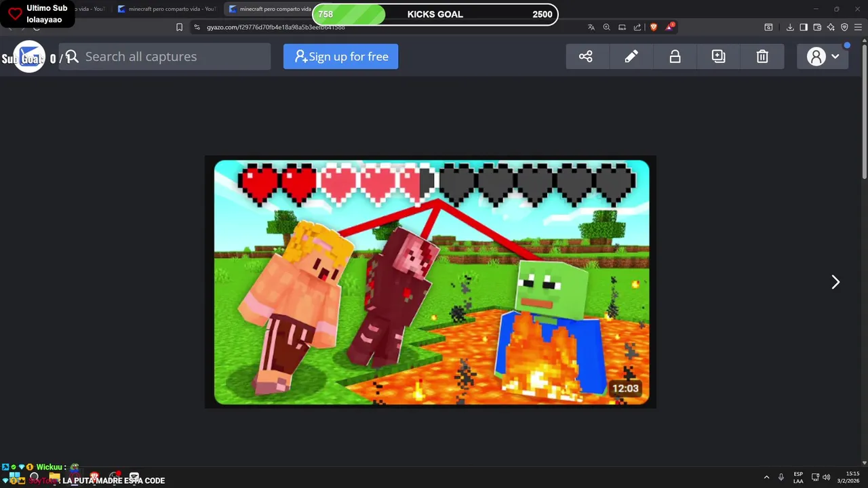Go to next capture arrow
Screen dimensions: 868x488
tap(835, 282)
